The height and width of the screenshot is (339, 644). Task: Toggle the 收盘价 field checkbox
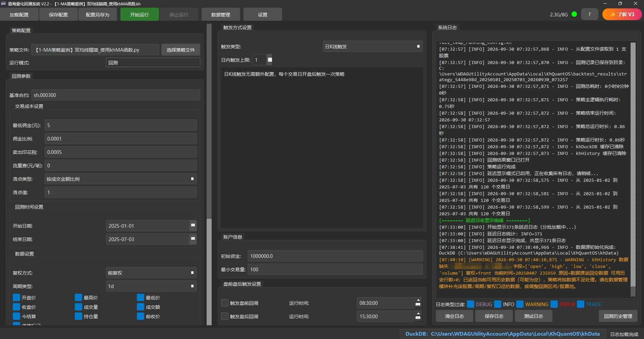coord(16,307)
